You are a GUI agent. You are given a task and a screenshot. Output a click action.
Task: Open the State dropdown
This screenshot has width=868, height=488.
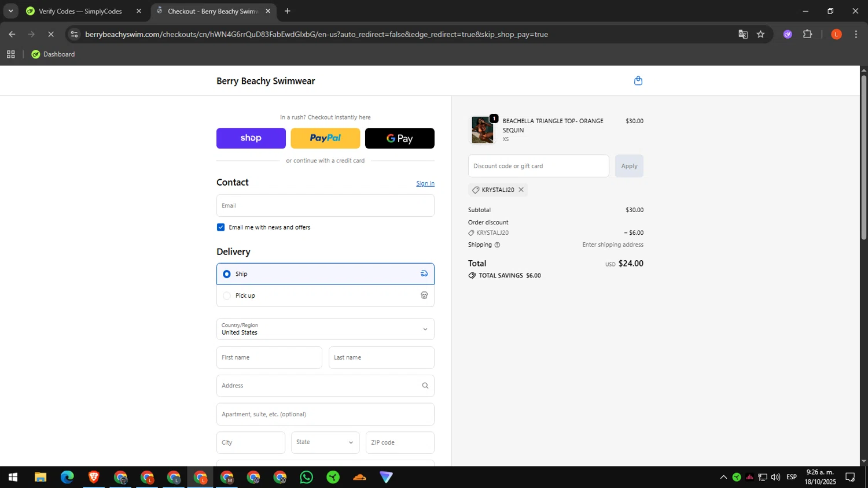[x=325, y=442]
